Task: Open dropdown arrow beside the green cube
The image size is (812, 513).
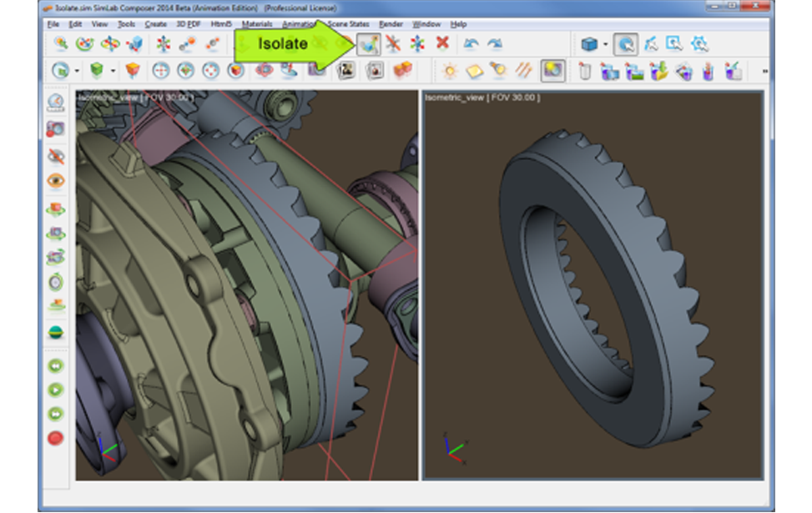Action: click(112, 71)
